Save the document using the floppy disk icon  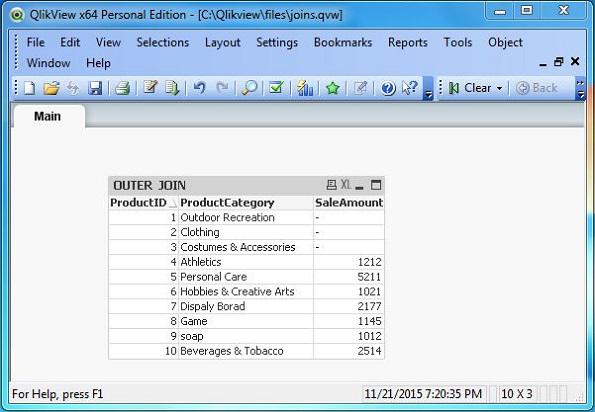tap(95, 88)
